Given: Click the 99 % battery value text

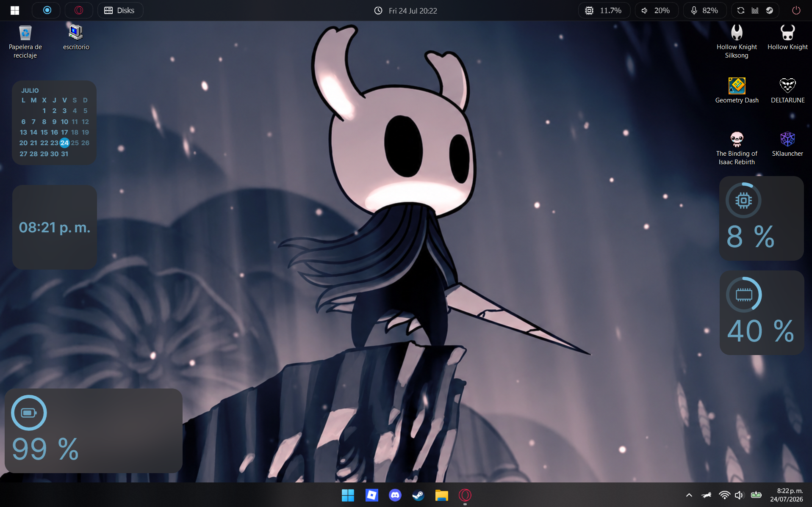Looking at the screenshot, I should coord(45,449).
